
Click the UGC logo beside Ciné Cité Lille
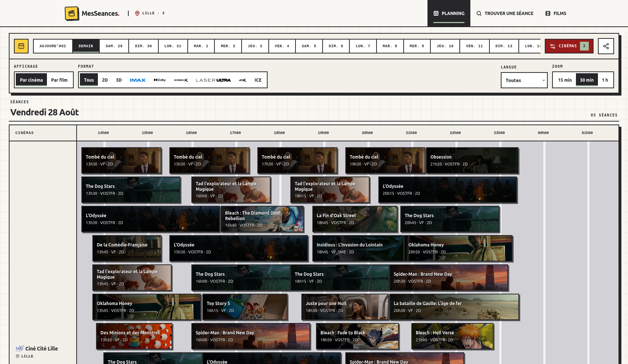[20, 348]
